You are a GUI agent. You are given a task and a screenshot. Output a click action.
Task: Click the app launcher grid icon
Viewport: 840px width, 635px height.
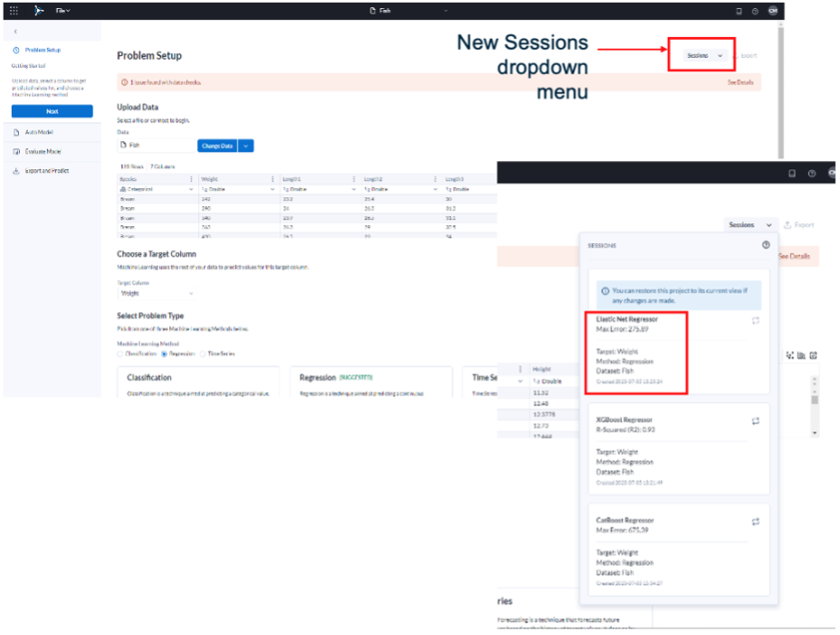(14, 10)
